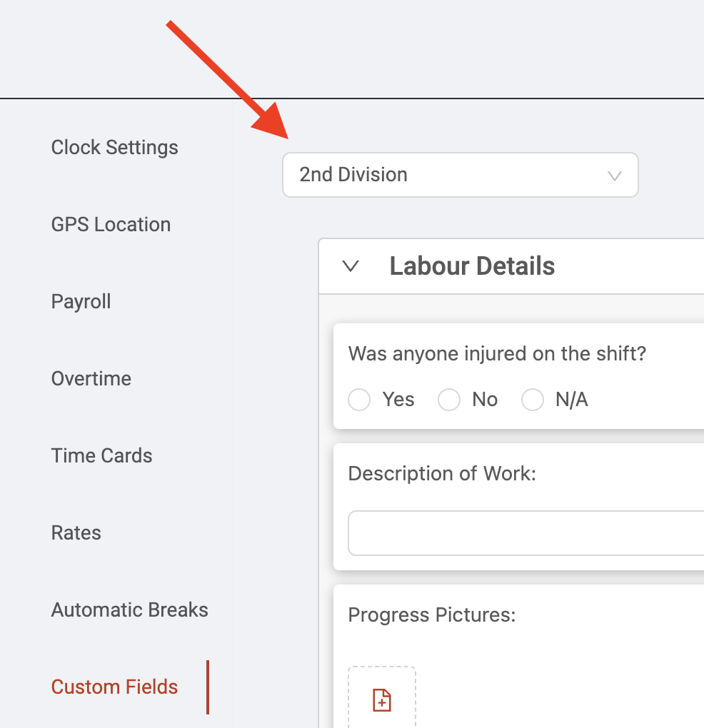Select the No radio button

pyautogui.click(x=449, y=400)
